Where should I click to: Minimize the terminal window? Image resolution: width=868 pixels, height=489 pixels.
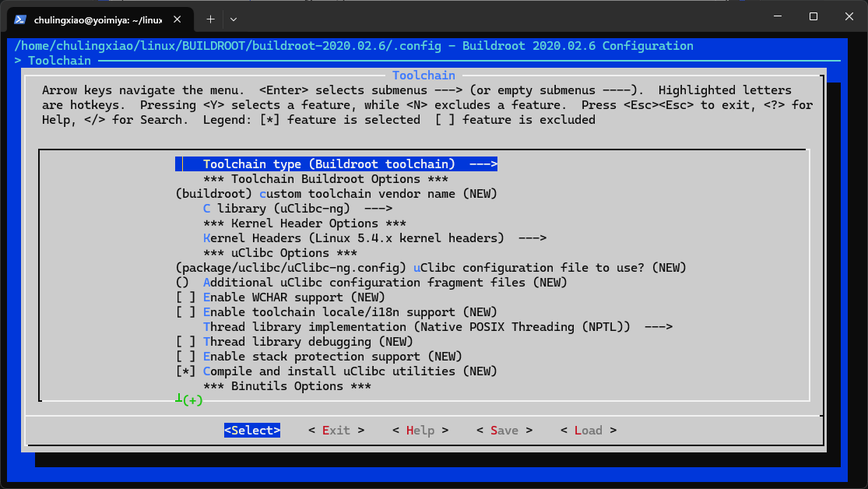pyautogui.click(x=778, y=16)
